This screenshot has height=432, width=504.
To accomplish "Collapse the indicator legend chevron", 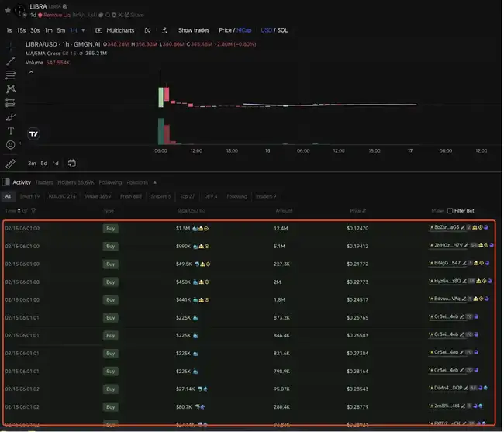I will click(30, 72).
